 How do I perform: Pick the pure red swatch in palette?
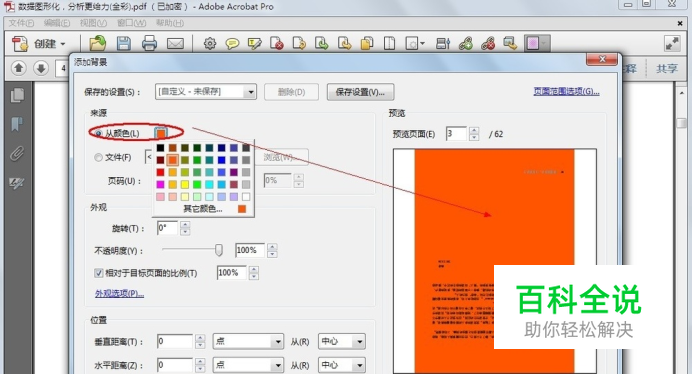(160, 172)
